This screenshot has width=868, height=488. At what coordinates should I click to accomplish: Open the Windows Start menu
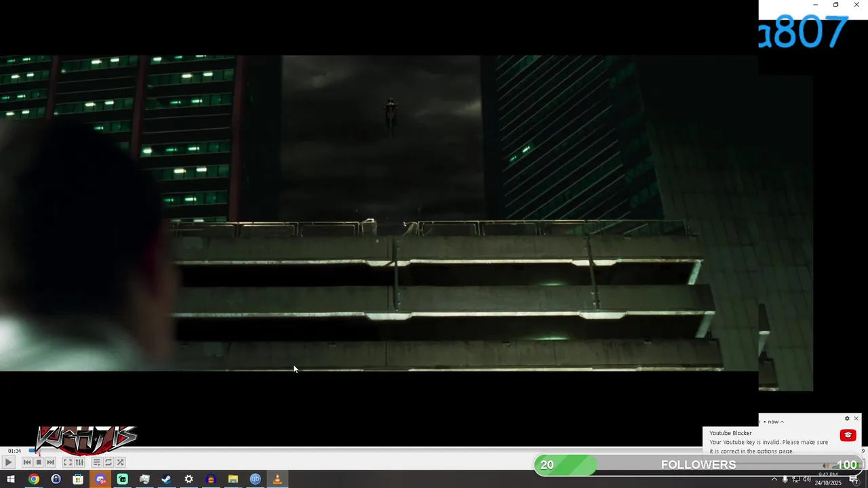pos(10,479)
